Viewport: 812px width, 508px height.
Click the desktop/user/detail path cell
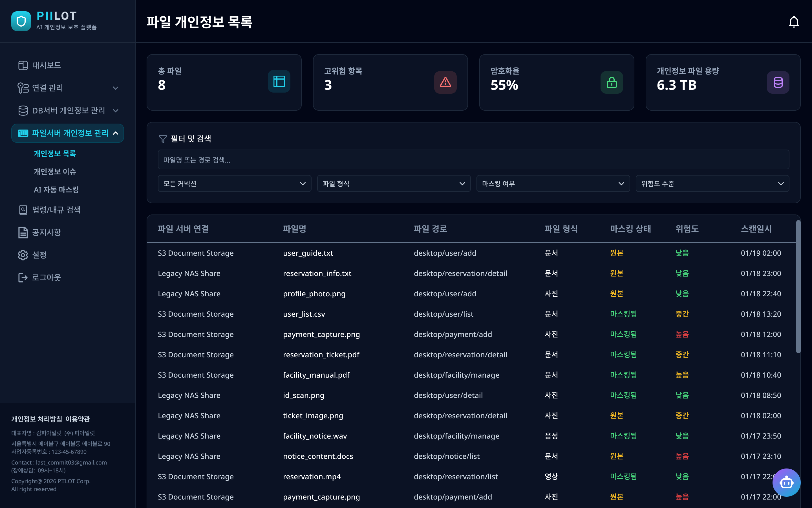coord(448,395)
